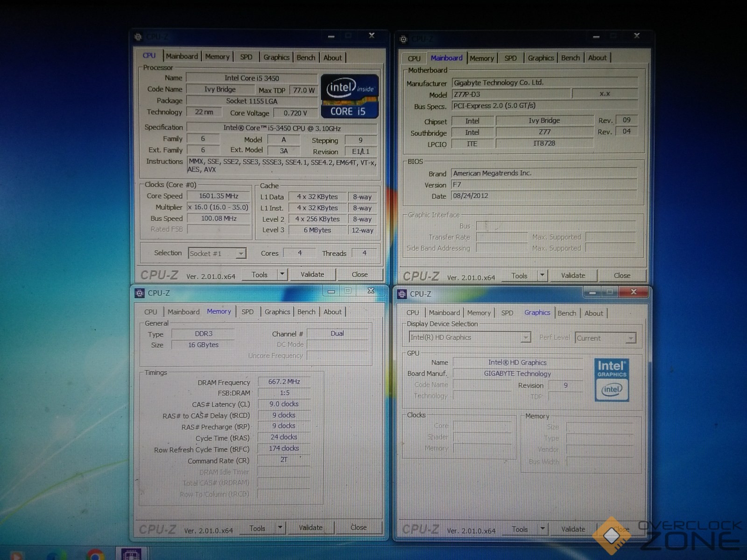This screenshot has height=560, width=747.
Task: Click Validate in Memory window
Action: pyautogui.click(x=310, y=528)
